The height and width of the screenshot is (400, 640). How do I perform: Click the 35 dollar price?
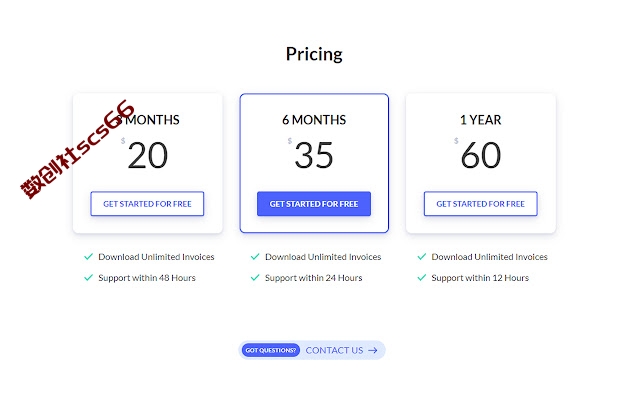(314, 155)
